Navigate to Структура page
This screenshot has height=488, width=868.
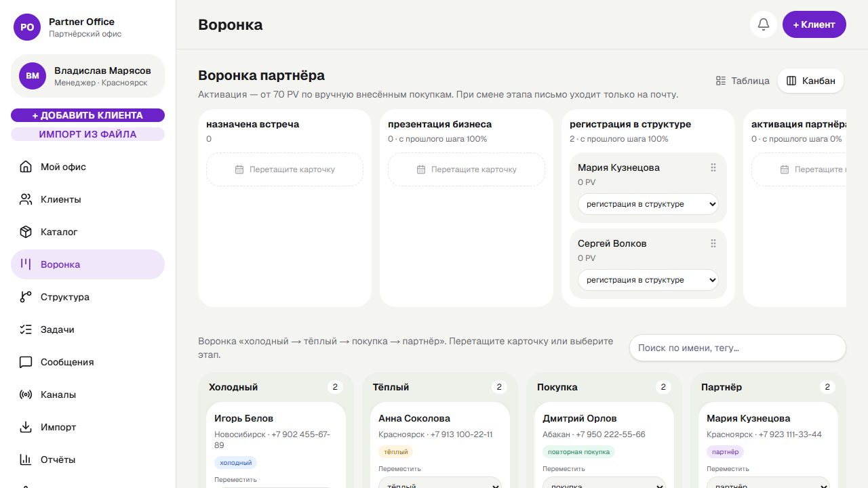pos(87,297)
